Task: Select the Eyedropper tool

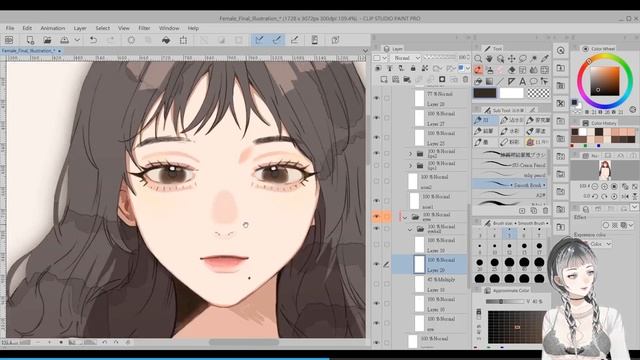Action: (x=544, y=59)
